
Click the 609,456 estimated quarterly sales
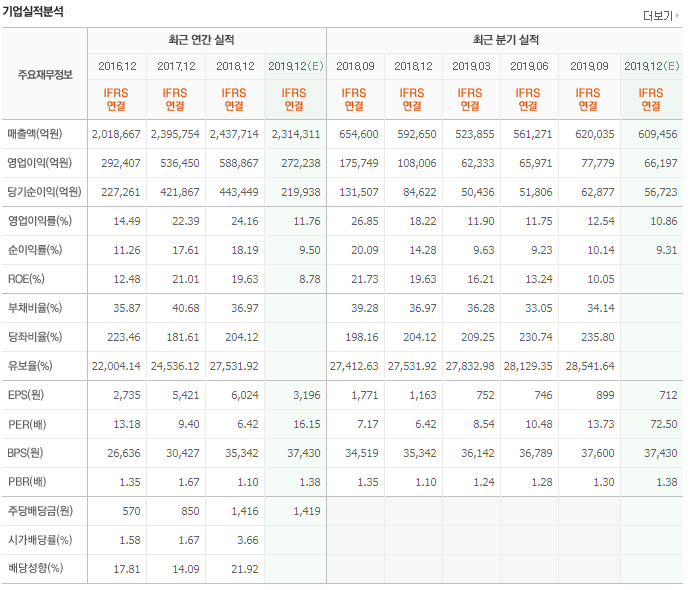pos(658,134)
